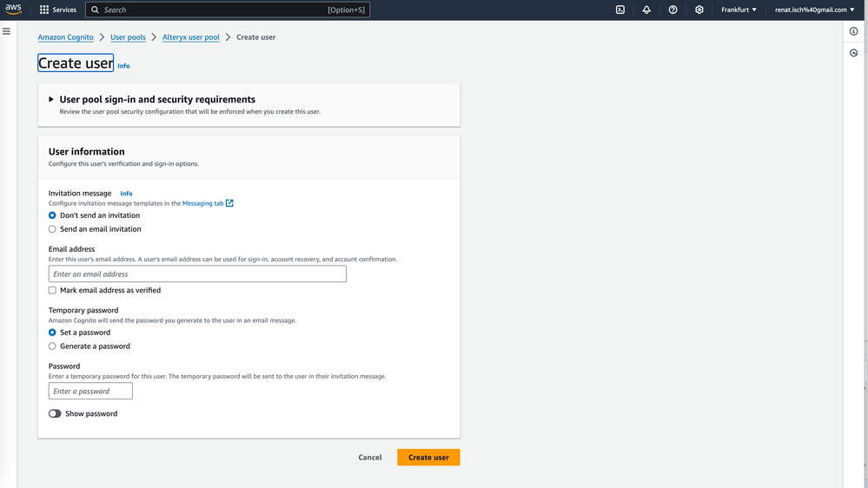The width and height of the screenshot is (868, 488).
Task: Open the notifications bell
Action: click(x=646, y=10)
